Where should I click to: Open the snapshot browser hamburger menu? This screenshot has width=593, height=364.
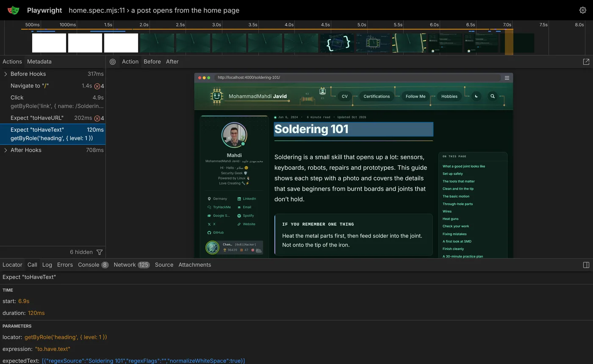pos(507,78)
